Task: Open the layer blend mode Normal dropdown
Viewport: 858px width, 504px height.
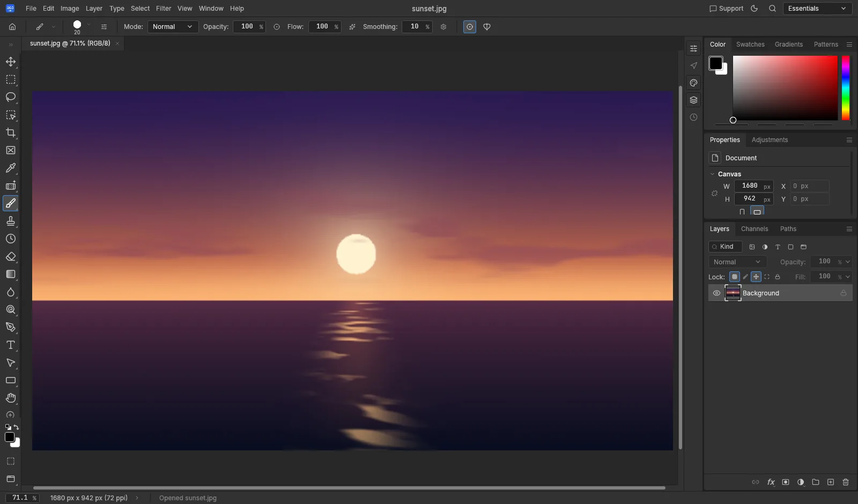Action: [x=737, y=262]
